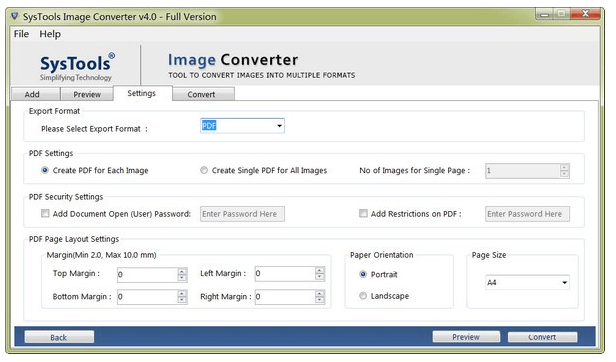616x362 pixels.
Task: Click the SysTools logo
Action: [77, 67]
